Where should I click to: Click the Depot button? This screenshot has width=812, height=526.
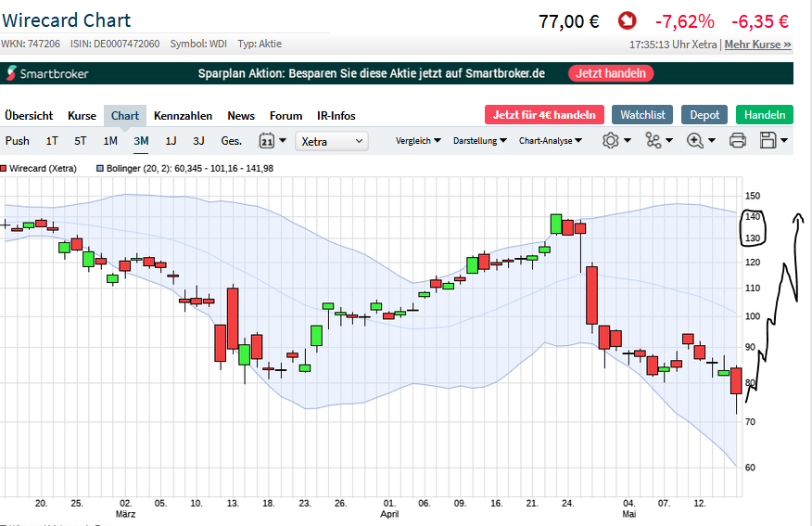click(x=704, y=114)
